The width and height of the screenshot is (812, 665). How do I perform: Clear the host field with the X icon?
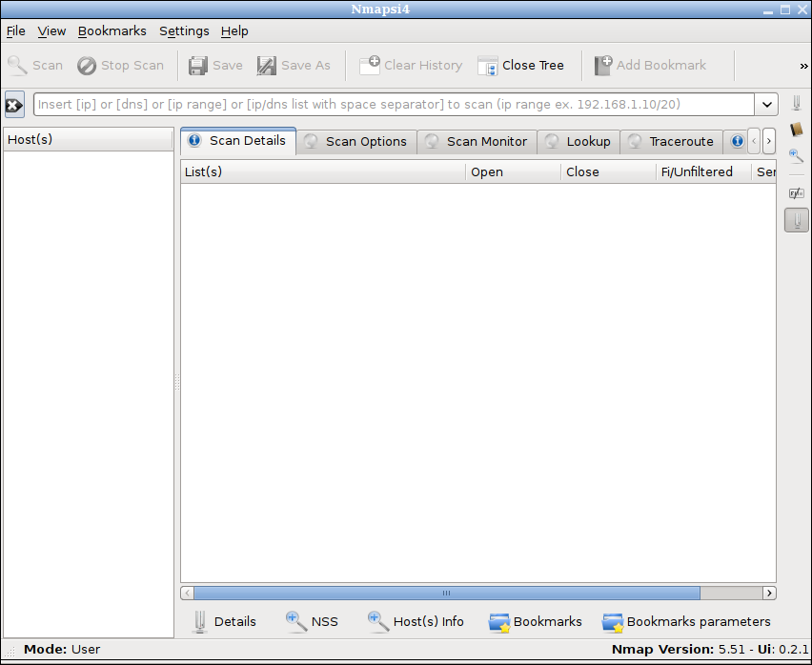coord(14,105)
